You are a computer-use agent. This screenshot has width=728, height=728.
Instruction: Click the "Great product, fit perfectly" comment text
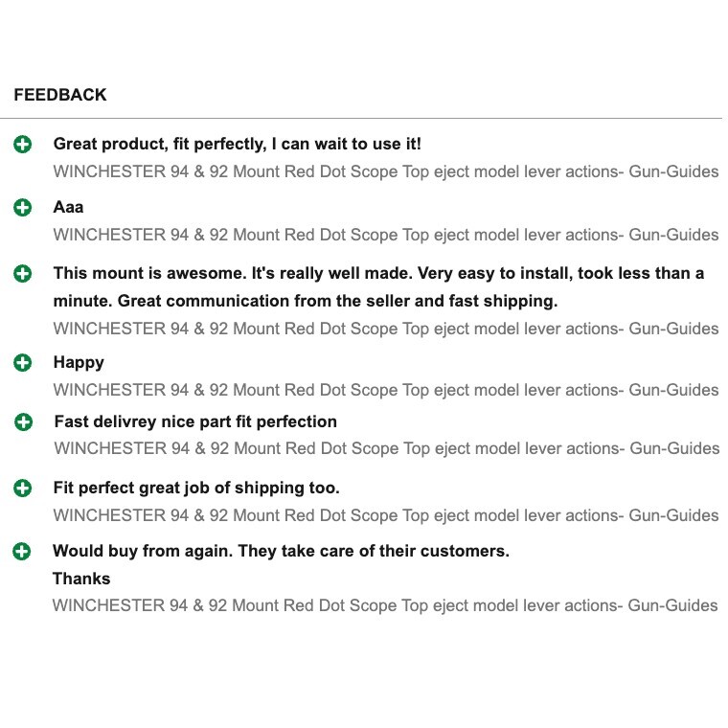point(237,145)
